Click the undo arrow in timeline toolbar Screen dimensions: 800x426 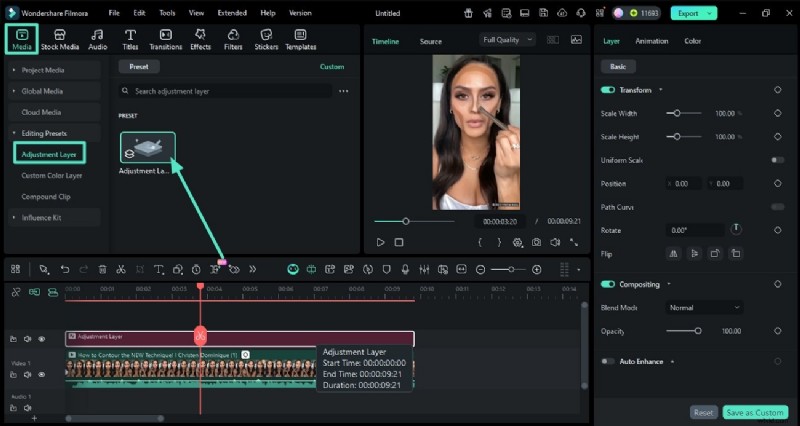point(65,269)
